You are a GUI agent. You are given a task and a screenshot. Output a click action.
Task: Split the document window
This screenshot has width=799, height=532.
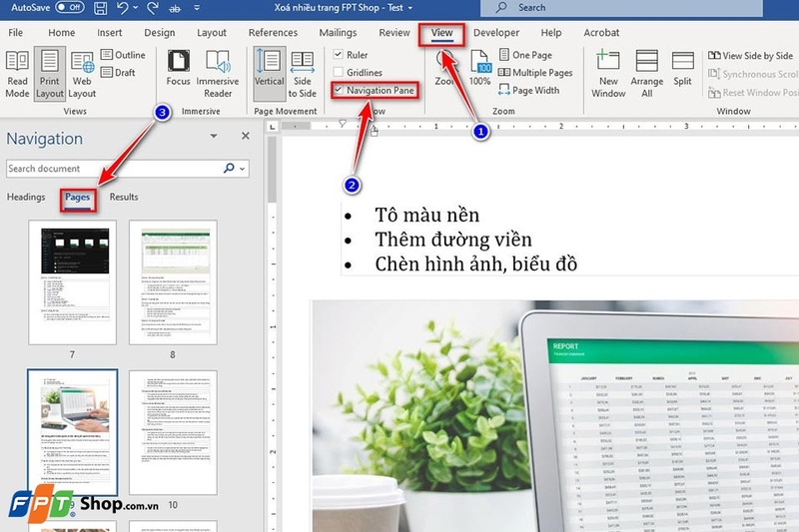(x=682, y=68)
